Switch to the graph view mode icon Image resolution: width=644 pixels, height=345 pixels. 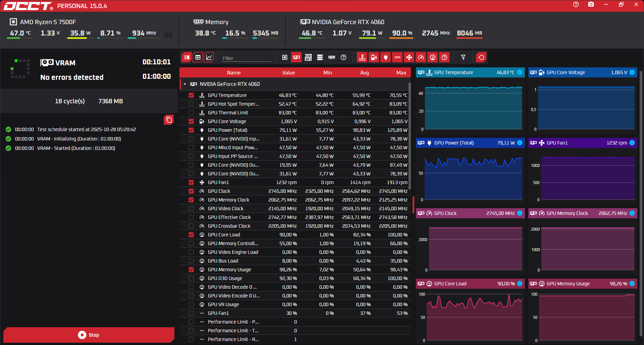pyautogui.click(x=209, y=57)
